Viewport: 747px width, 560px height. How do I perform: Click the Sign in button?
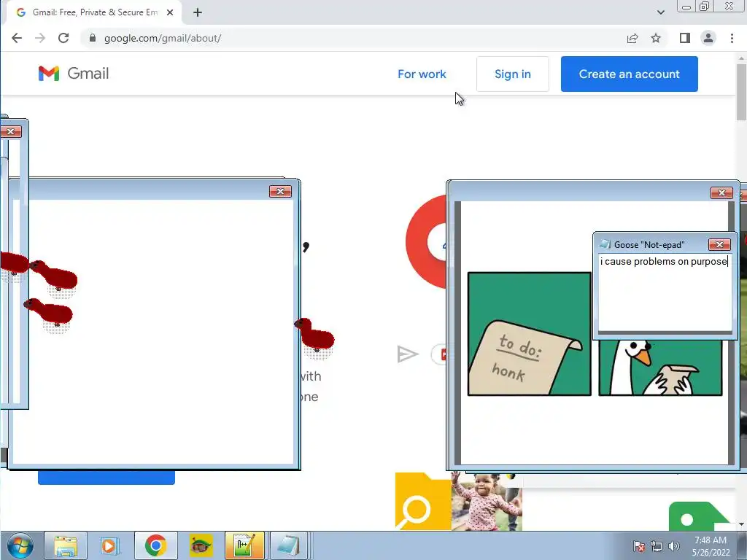pos(513,74)
